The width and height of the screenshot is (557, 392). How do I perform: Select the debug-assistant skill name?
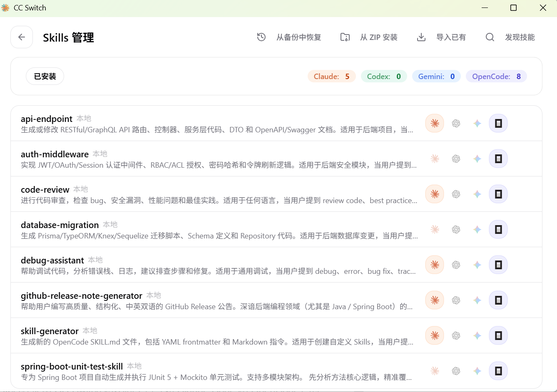[x=52, y=261]
